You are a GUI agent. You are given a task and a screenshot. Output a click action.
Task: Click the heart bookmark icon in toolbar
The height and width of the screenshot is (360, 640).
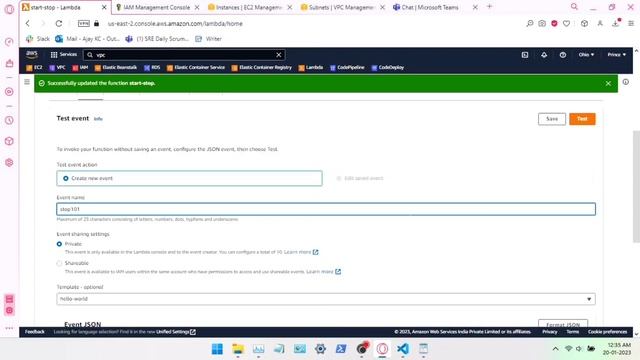pyautogui.click(x=566, y=24)
